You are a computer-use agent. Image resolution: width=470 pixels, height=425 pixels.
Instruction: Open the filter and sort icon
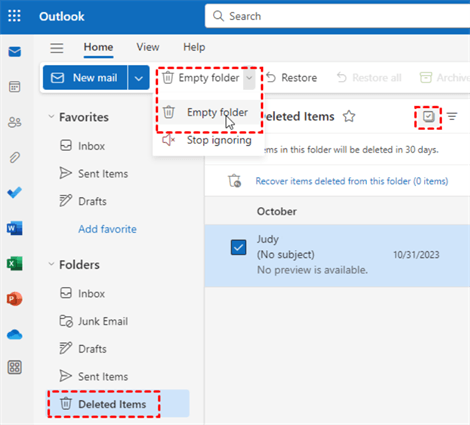click(452, 116)
